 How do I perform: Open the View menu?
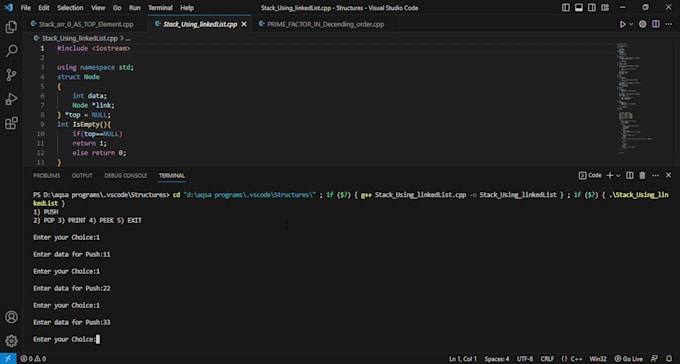tap(98, 7)
